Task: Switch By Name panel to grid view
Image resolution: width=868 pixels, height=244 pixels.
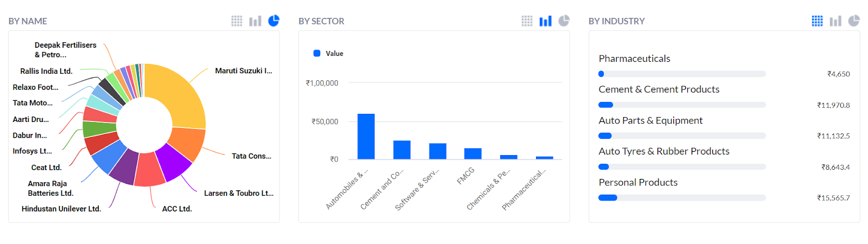Action: tap(237, 21)
